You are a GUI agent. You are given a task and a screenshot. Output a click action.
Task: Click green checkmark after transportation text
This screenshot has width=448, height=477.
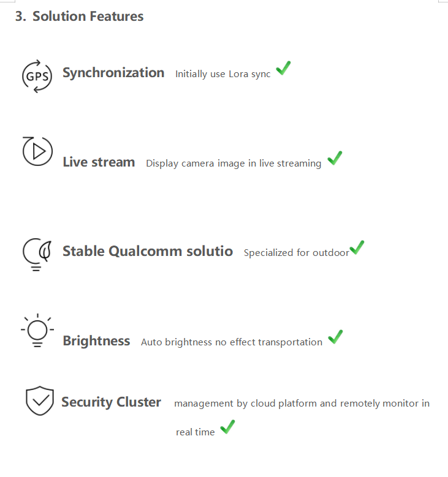click(335, 337)
